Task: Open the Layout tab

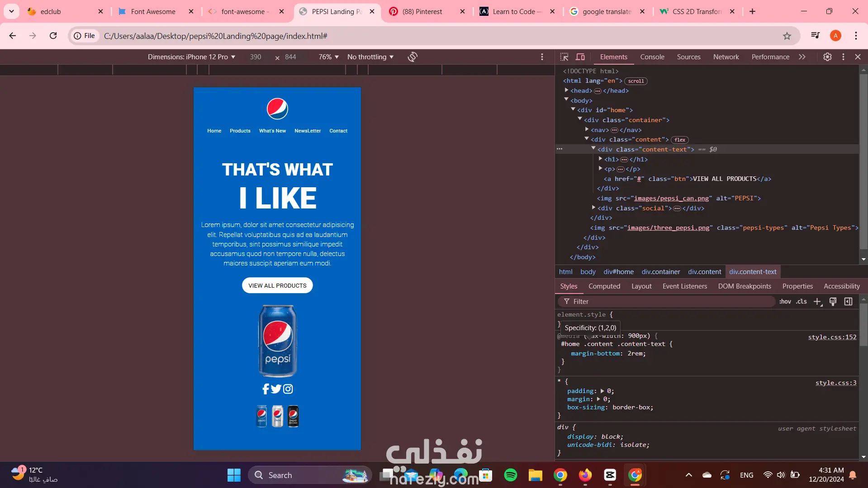Action: point(641,286)
